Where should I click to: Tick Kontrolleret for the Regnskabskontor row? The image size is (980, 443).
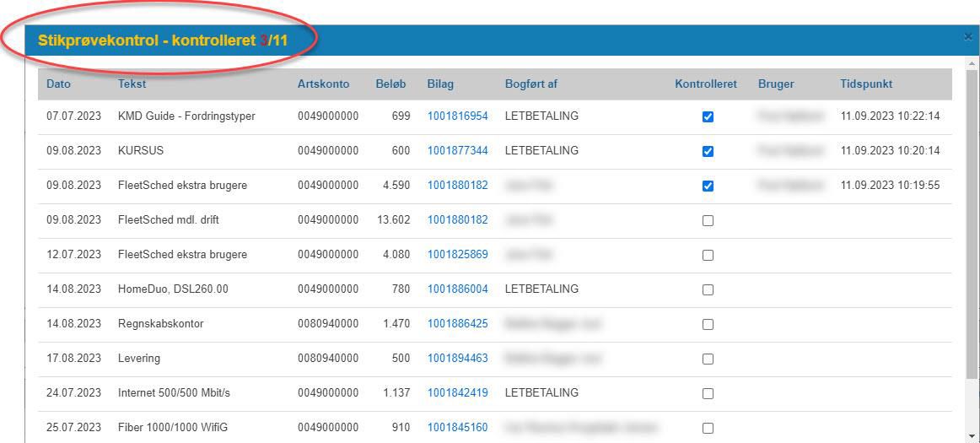tap(708, 324)
